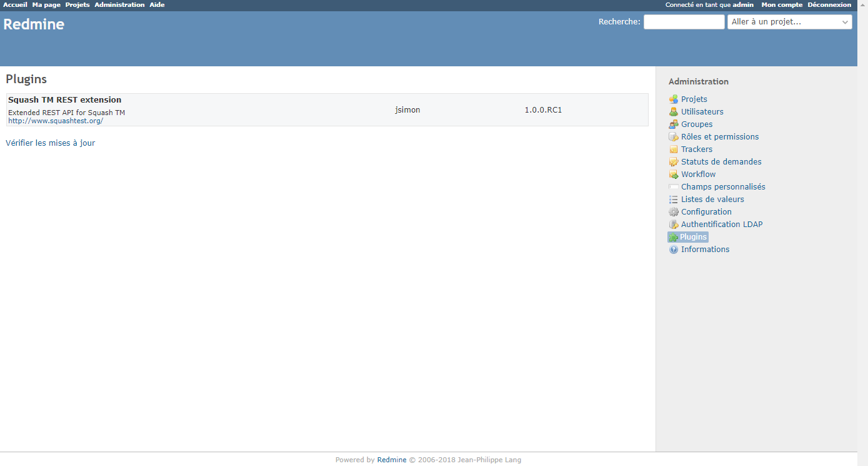
Task: Select Listes de valeurs in Administration
Action: 712,199
